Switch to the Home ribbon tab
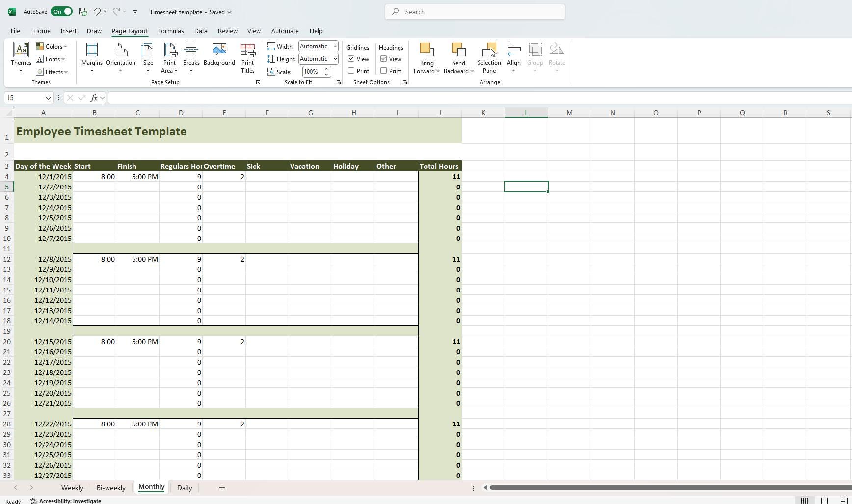 pos(42,31)
